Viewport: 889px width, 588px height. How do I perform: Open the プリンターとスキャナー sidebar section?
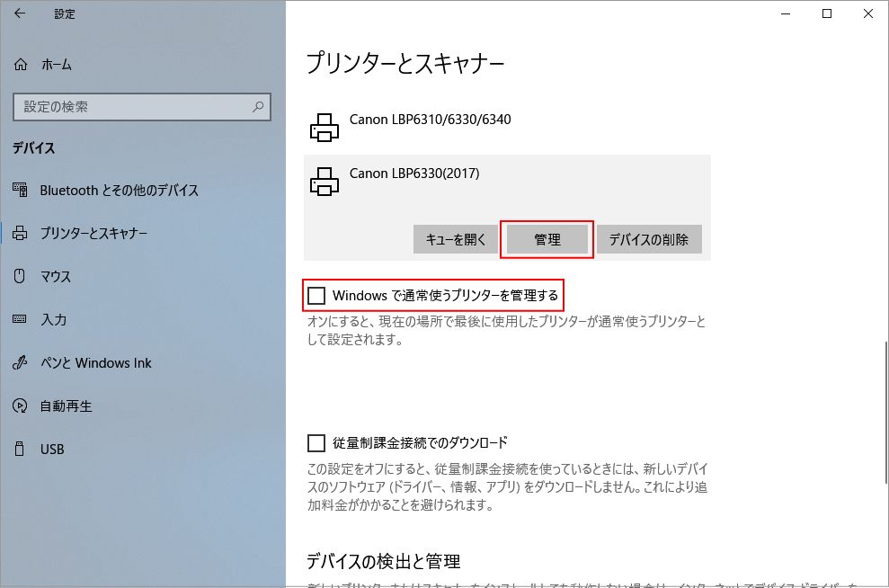tap(93, 234)
